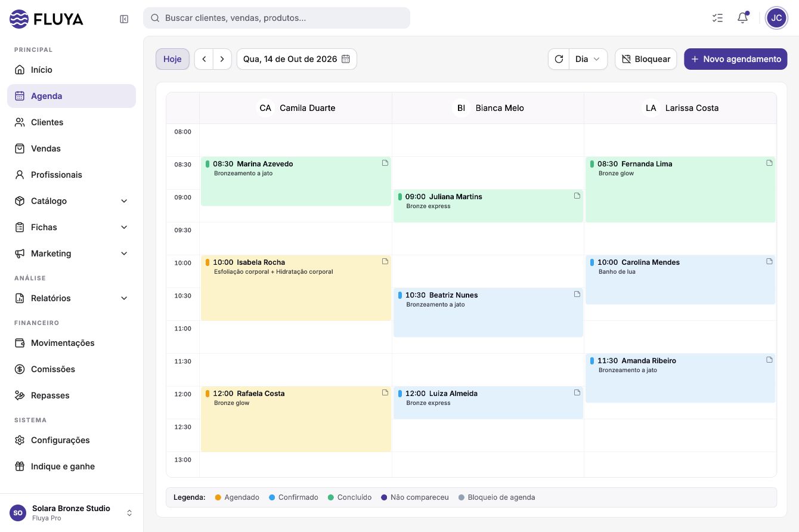Viewport: 799px width, 532px height.
Task: Expand the Relatórios menu
Action: 72,298
